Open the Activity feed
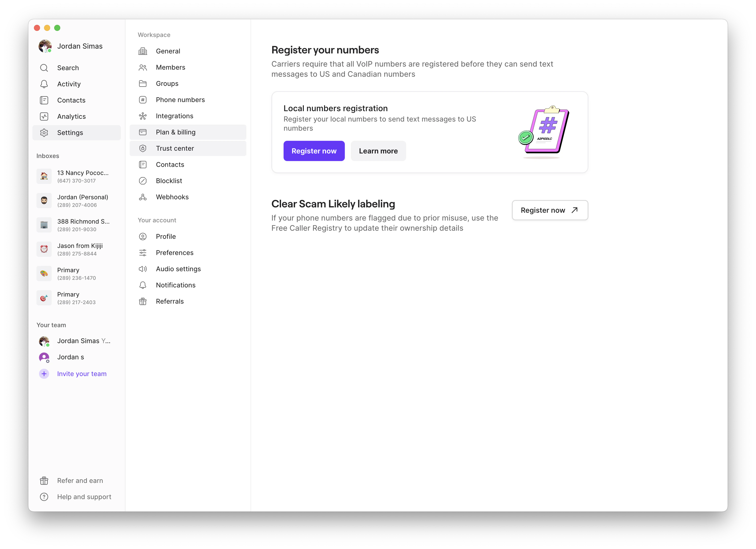This screenshot has height=549, width=756. click(x=69, y=84)
